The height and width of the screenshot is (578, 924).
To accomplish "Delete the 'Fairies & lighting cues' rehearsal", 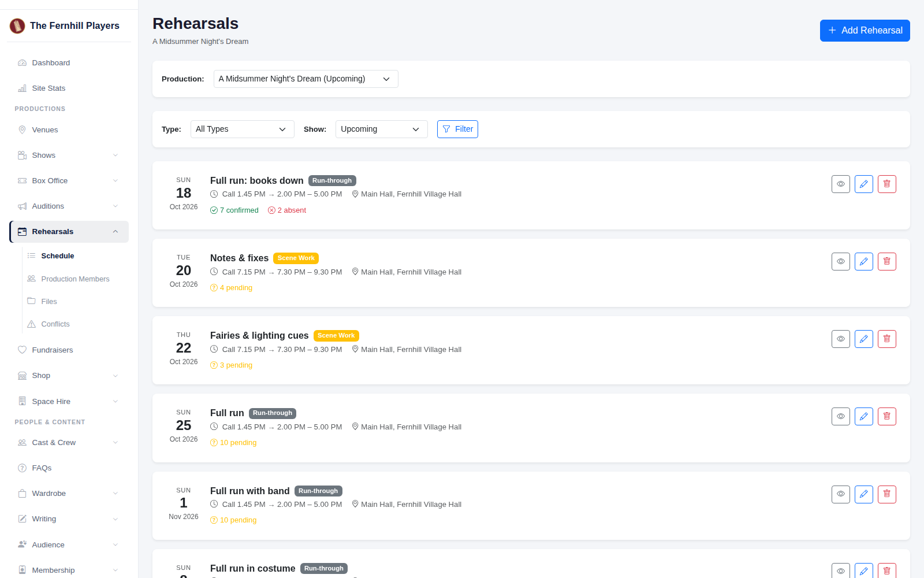I will click(887, 339).
